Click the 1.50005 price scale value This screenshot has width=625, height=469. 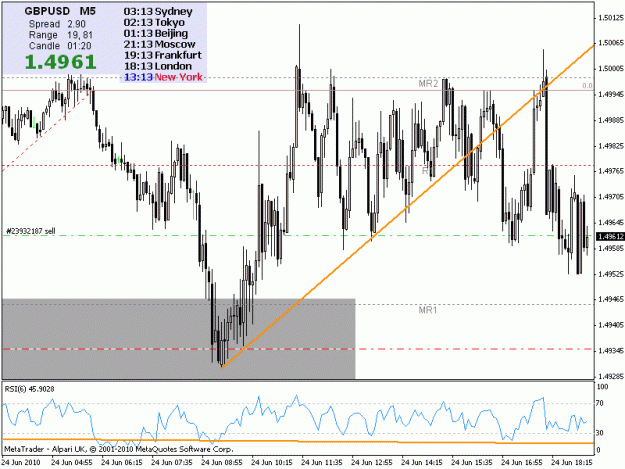pos(611,69)
